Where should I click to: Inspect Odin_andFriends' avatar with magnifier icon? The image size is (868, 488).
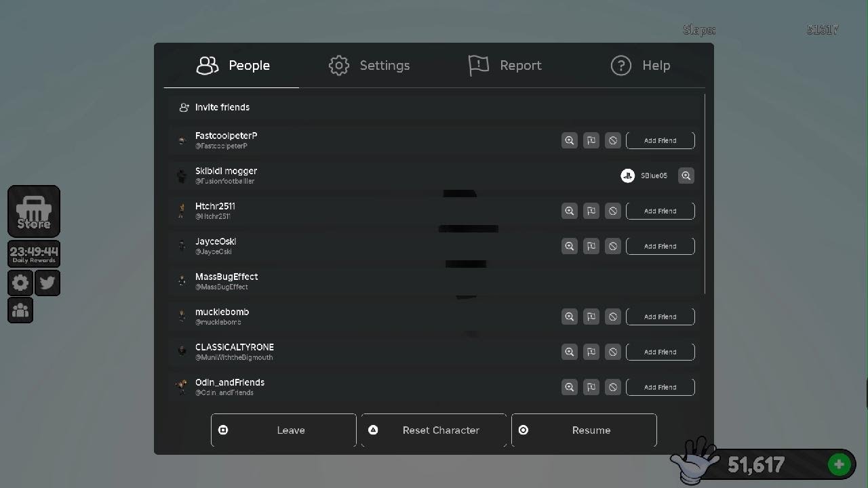(570, 387)
